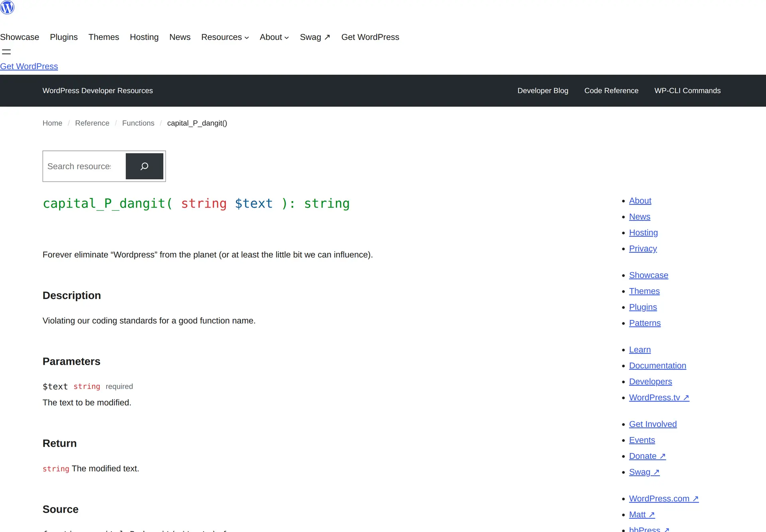The height and width of the screenshot is (532, 766).
Task: Click the Description heading
Action: click(x=72, y=295)
